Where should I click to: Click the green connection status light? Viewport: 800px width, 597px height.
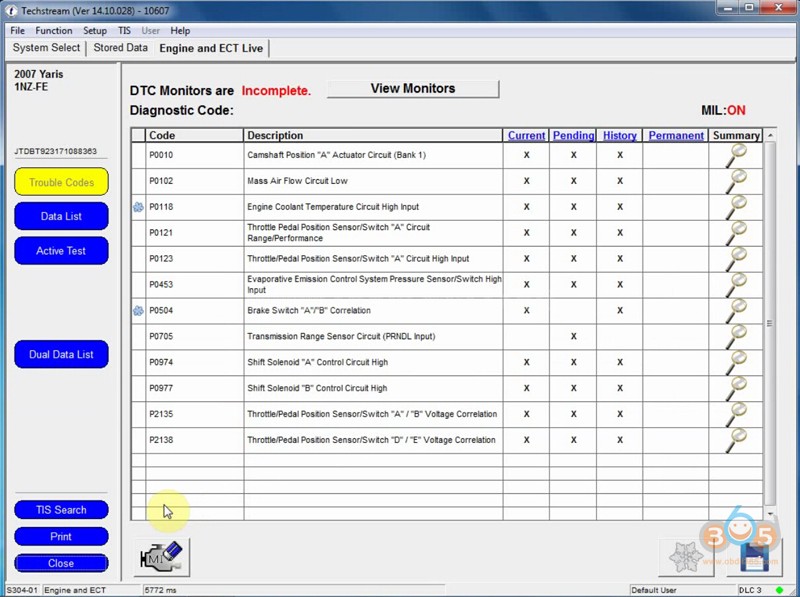[779, 590]
